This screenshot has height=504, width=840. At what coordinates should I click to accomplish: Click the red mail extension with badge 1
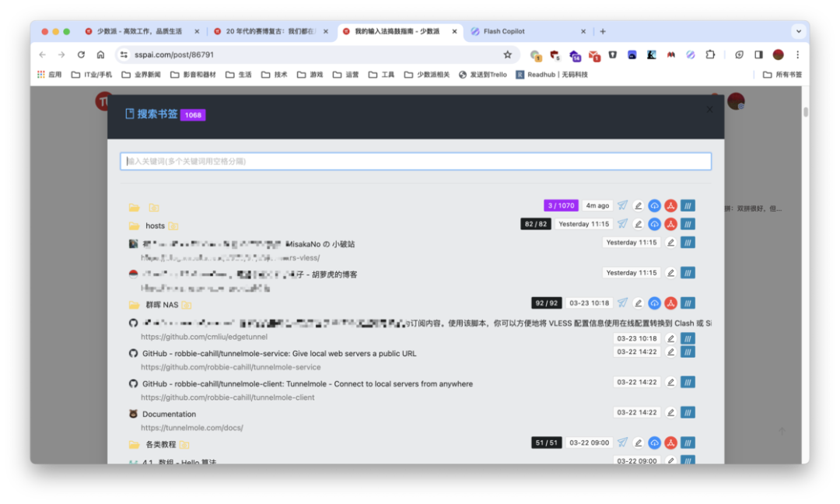[x=593, y=55]
